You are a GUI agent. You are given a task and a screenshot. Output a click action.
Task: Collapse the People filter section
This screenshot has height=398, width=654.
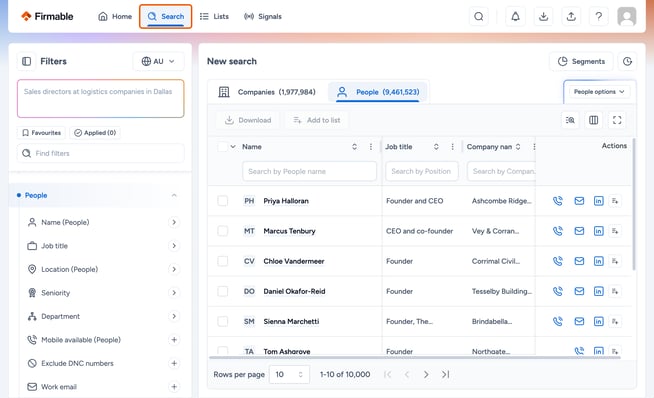click(174, 195)
